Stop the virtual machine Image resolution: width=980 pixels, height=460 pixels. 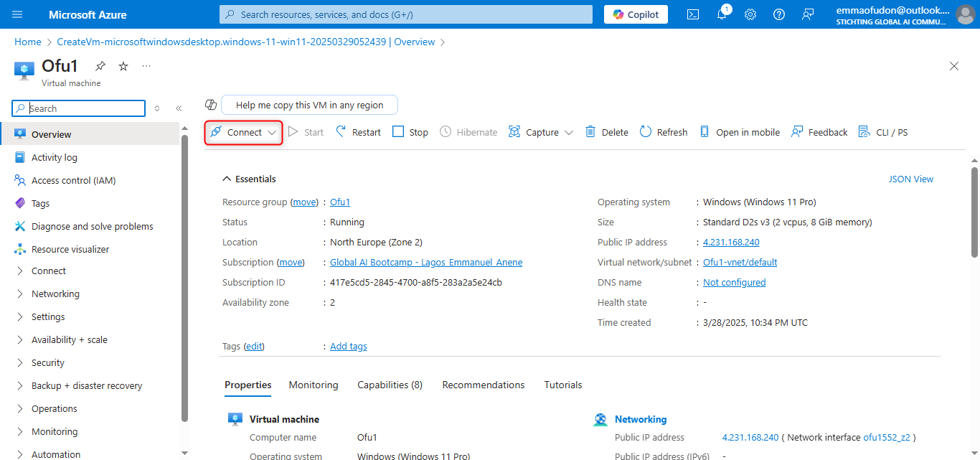click(x=410, y=132)
